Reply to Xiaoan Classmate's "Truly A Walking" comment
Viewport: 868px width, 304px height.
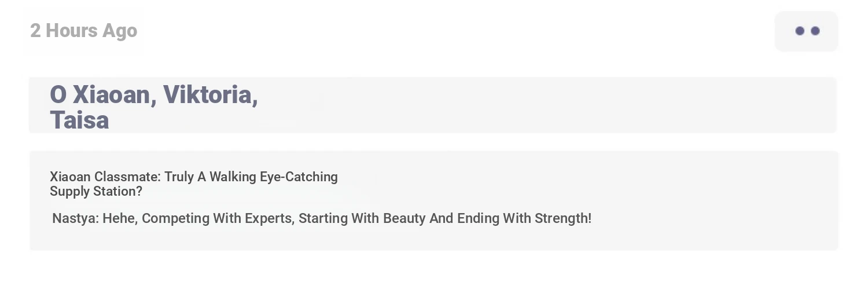click(x=194, y=184)
